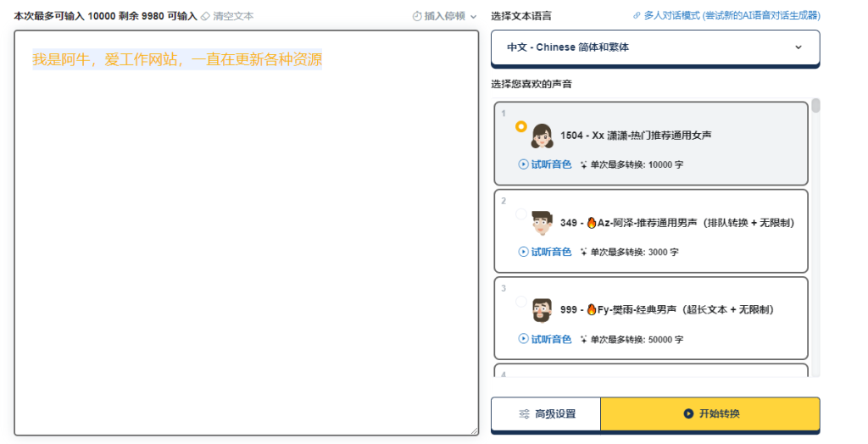This screenshot has width=868, height=444.
Task: Click 插入停顿 to insert a pause
Action: pos(444,17)
